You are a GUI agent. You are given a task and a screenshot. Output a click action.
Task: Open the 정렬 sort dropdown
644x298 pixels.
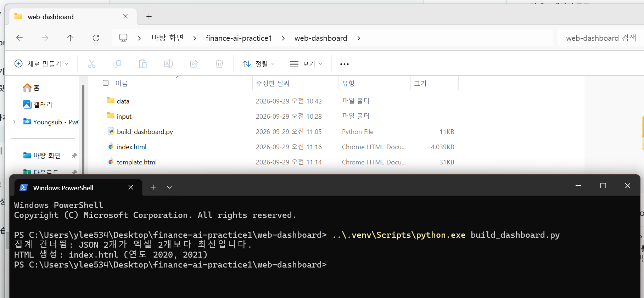(x=258, y=64)
